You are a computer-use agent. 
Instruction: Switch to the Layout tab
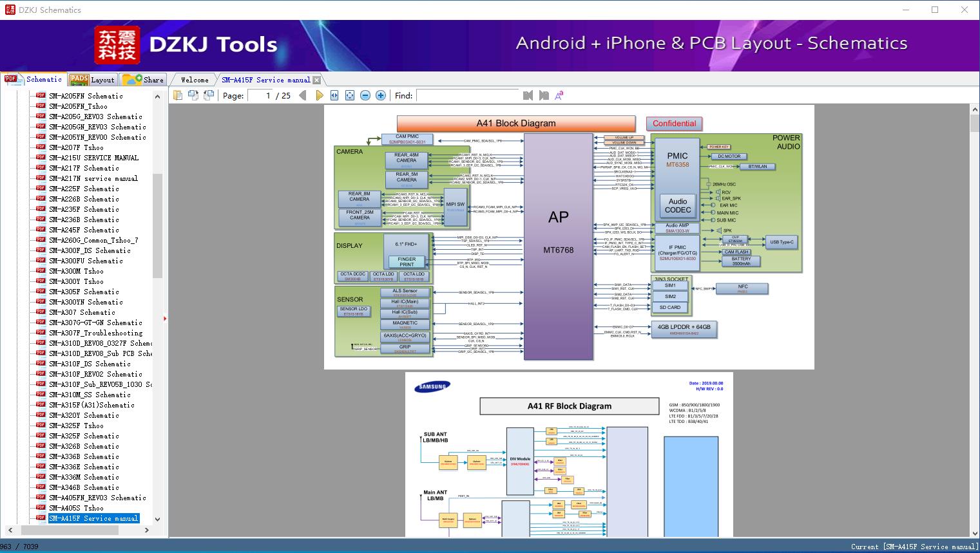point(92,80)
